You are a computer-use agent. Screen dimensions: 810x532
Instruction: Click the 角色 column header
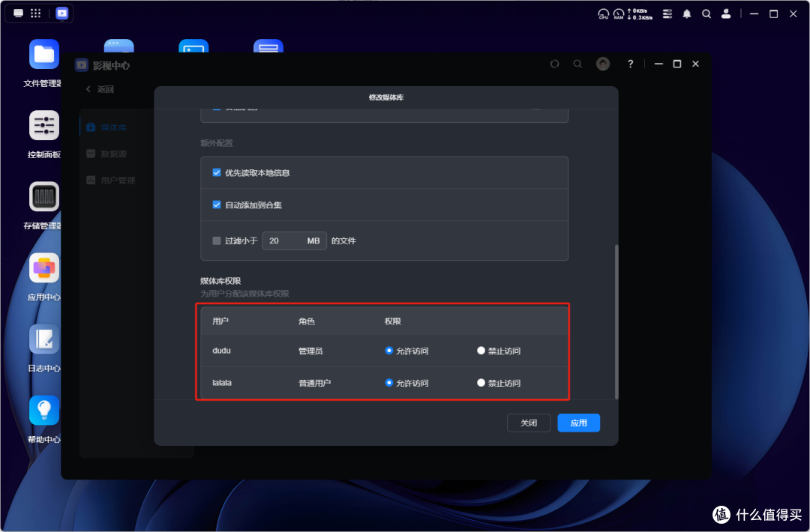[306, 321]
